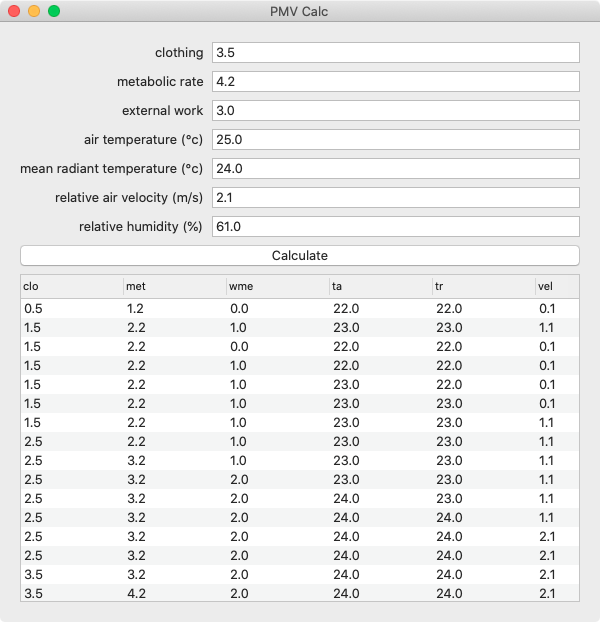Maximize the PMV Calc window

[54, 11]
